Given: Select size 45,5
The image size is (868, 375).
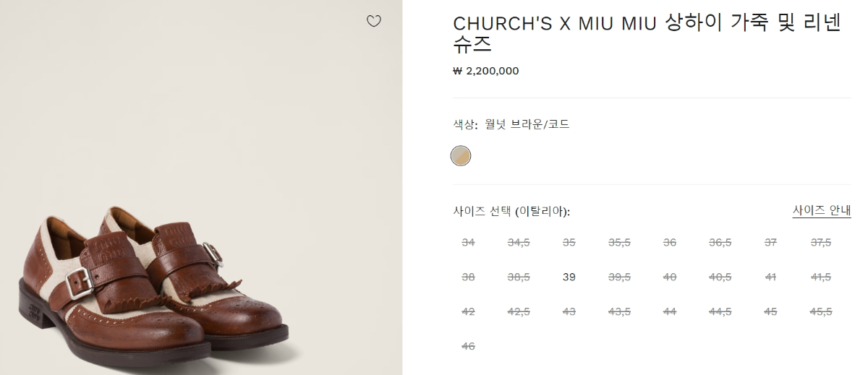Looking at the screenshot, I should [x=821, y=312].
